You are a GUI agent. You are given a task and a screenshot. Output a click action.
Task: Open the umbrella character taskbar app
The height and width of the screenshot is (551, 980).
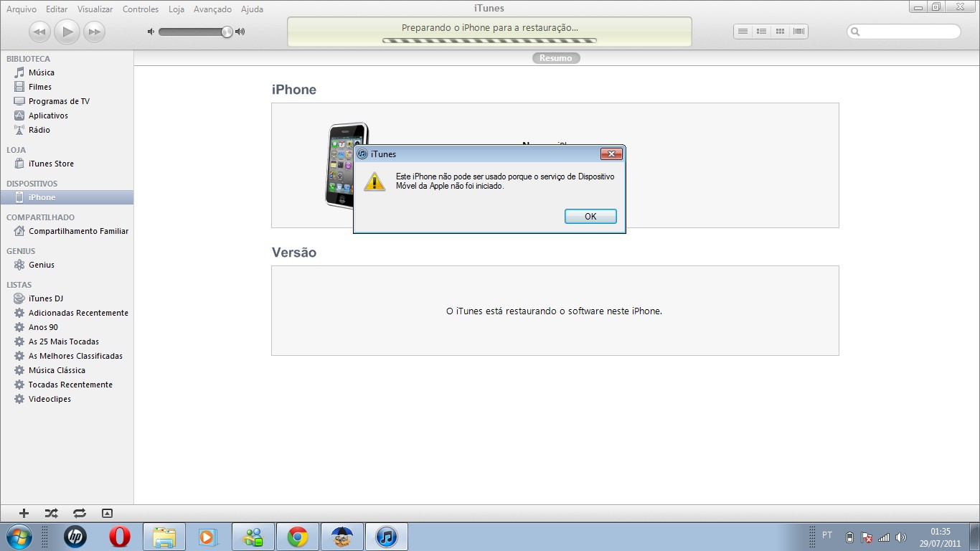(x=342, y=537)
